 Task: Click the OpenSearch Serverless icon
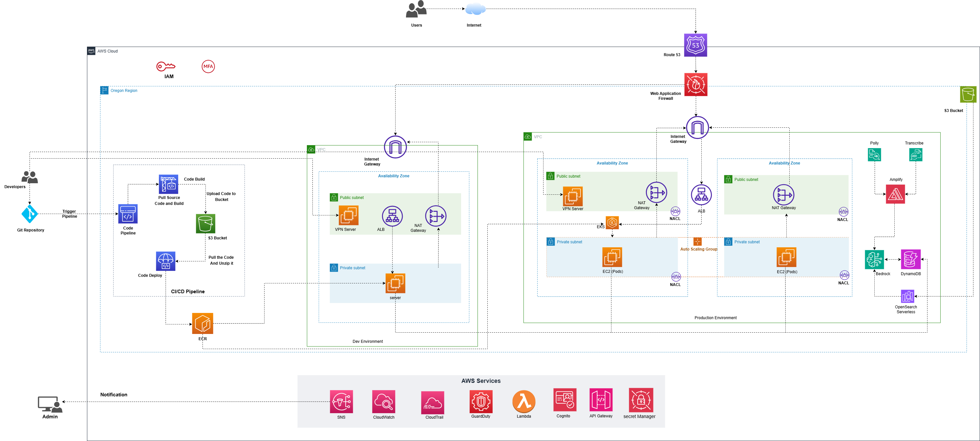(907, 297)
